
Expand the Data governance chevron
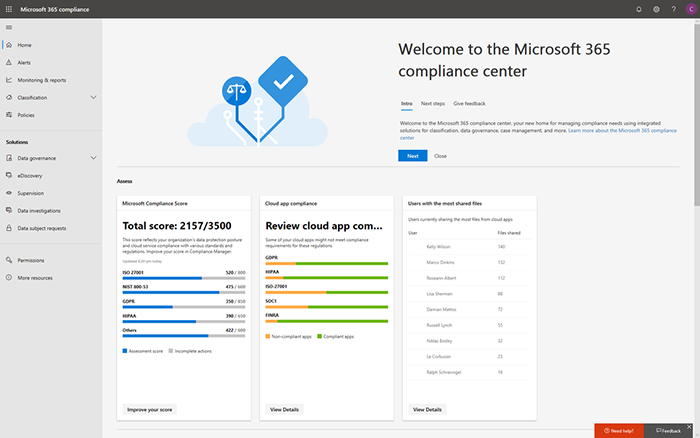pyautogui.click(x=93, y=158)
